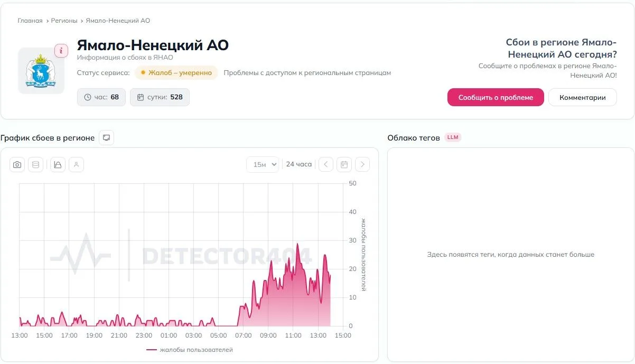Click the Здесь появятся теги placeholder text
635x364 pixels.
coord(511,255)
